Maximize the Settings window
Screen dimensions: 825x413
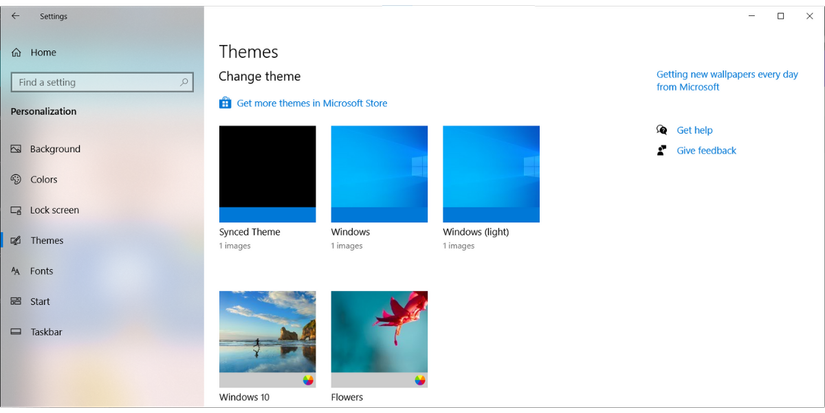[780, 16]
